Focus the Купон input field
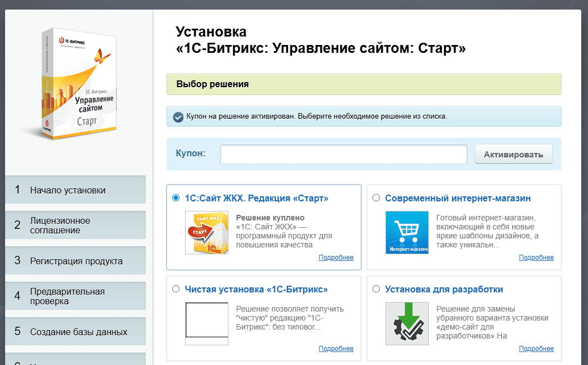Viewport: 588px width, 365px height. 343,155
